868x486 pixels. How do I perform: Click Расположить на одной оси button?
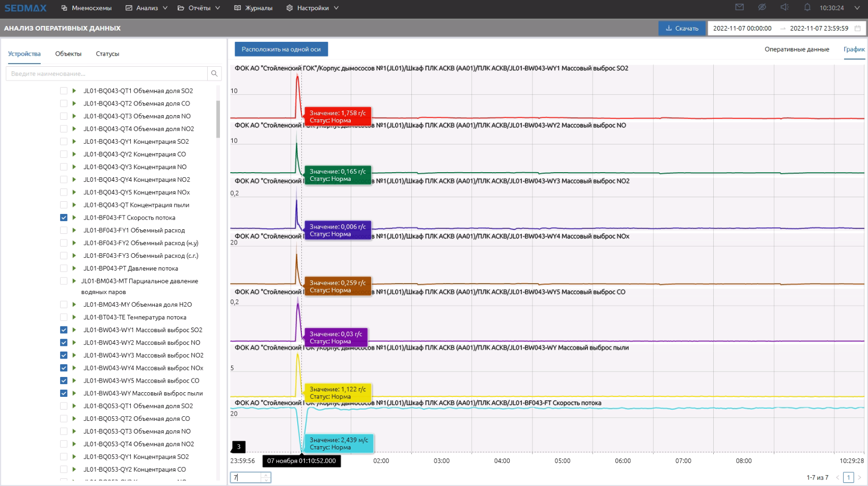[281, 49]
